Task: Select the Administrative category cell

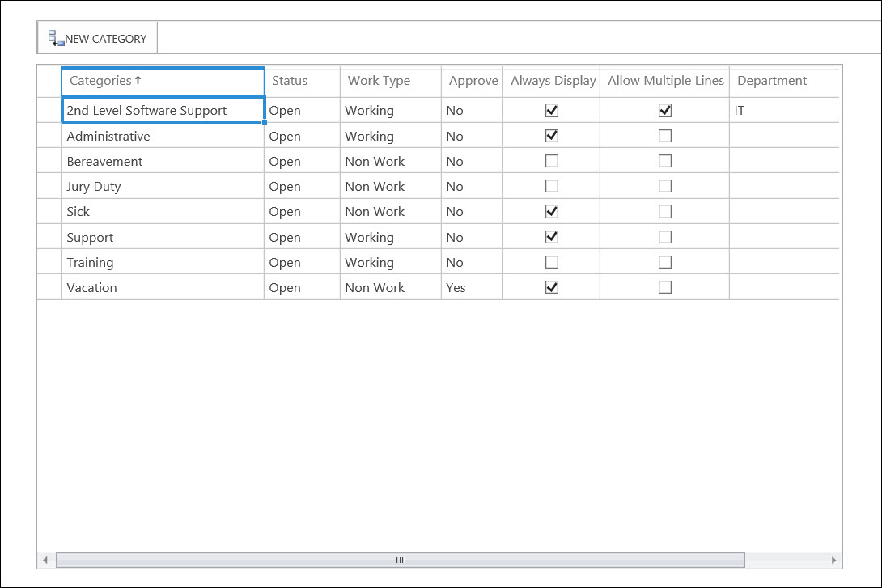Action: pyautogui.click(x=163, y=136)
